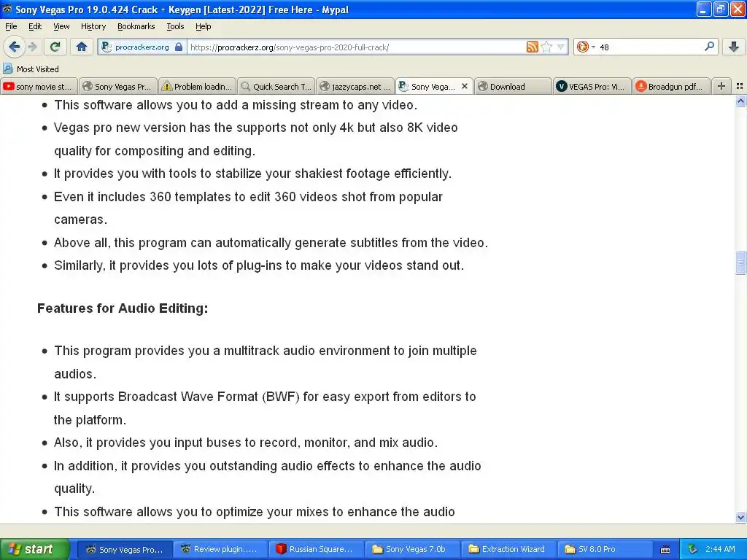Click the vertical scrollbar down arrow

tap(740, 517)
